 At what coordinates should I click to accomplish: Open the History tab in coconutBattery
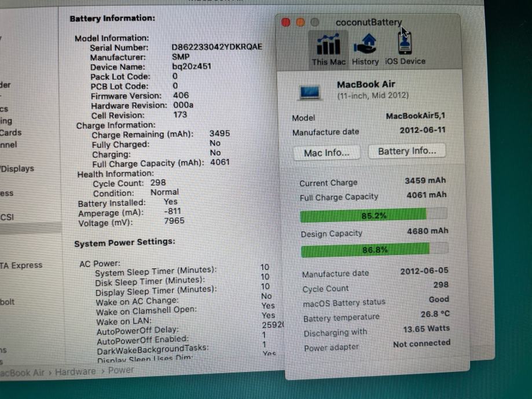pyautogui.click(x=365, y=50)
